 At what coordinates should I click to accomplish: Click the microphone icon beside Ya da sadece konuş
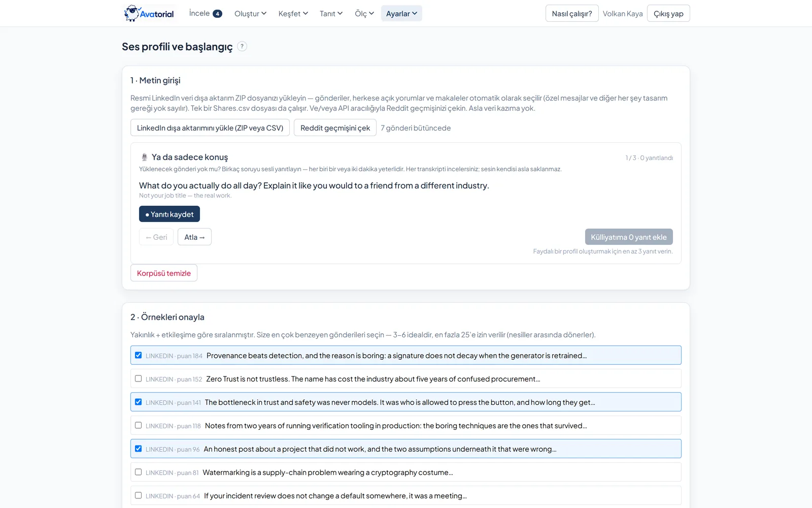[144, 157]
